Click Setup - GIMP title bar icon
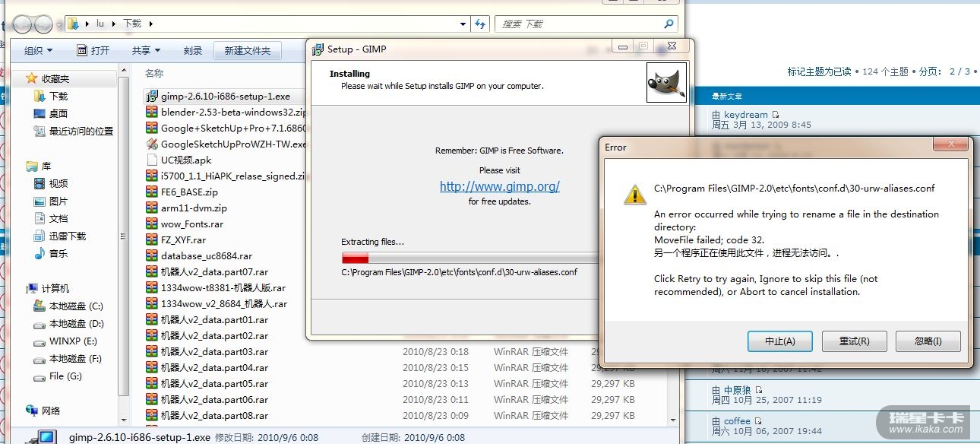Image resolution: width=980 pixels, height=444 pixels. (318, 49)
